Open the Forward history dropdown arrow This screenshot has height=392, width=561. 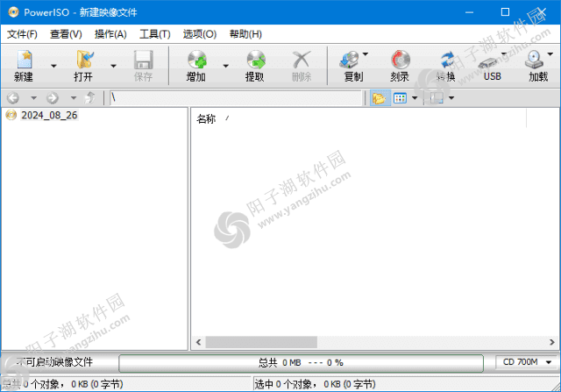click(74, 97)
